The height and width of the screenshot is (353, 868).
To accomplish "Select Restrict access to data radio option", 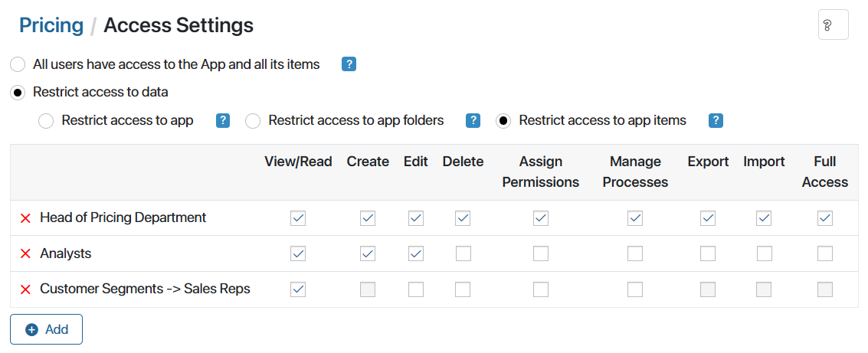I will (18, 93).
